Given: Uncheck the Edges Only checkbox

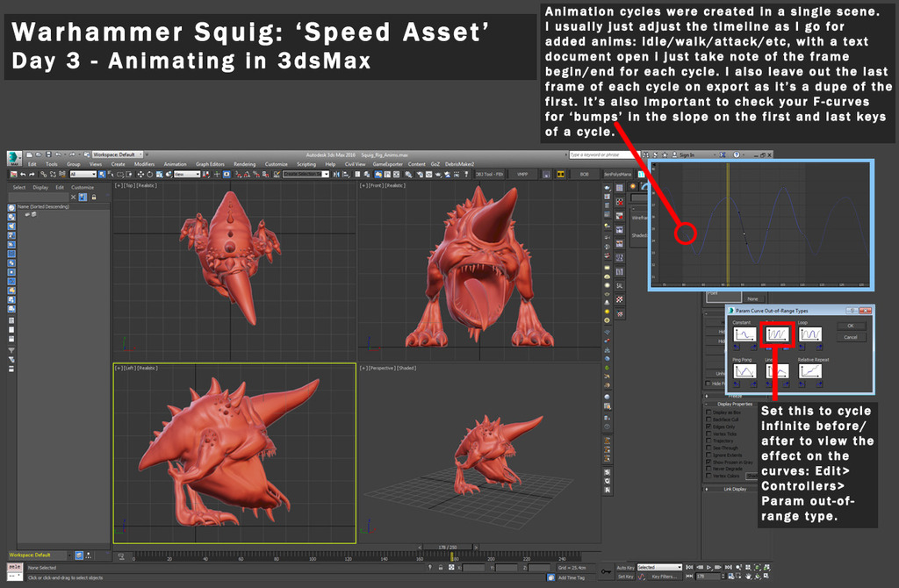Looking at the screenshot, I should (708, 427).
